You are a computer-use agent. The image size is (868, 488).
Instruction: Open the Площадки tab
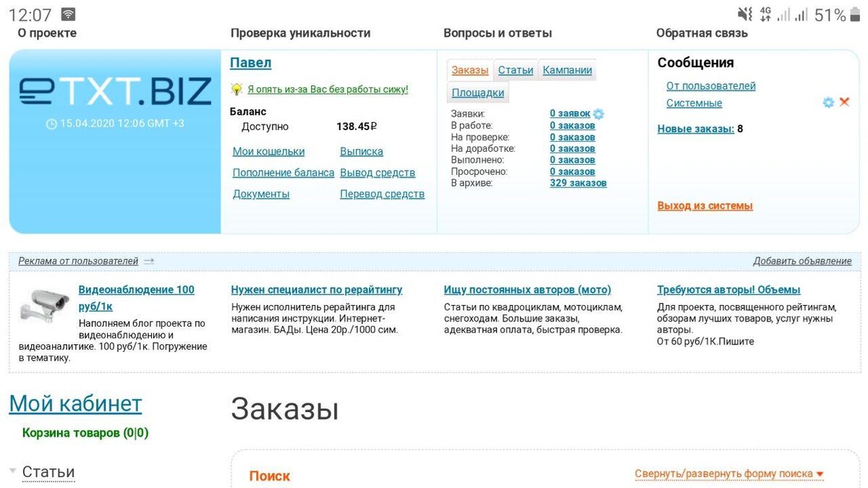click(478, 93)
